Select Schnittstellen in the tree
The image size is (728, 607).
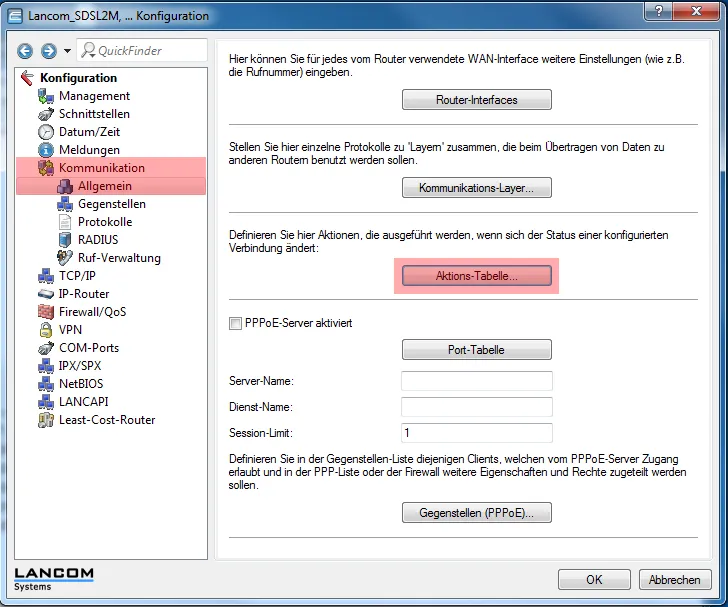pyautogui.click(x=94, y=114)
